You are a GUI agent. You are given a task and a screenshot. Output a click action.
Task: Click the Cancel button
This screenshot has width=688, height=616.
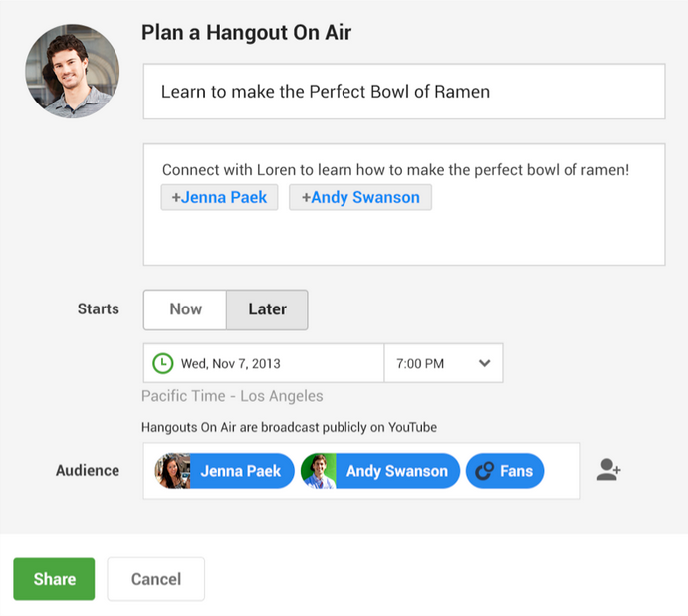point(156,579)
